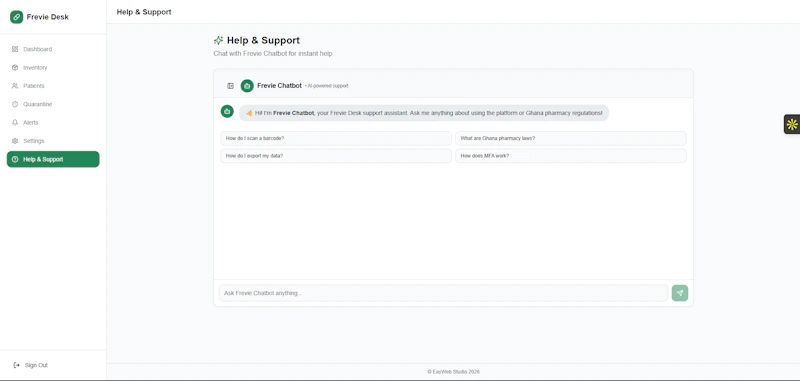Click the Dashboard grid icon

pyautogui.click(x=15, y=49)
